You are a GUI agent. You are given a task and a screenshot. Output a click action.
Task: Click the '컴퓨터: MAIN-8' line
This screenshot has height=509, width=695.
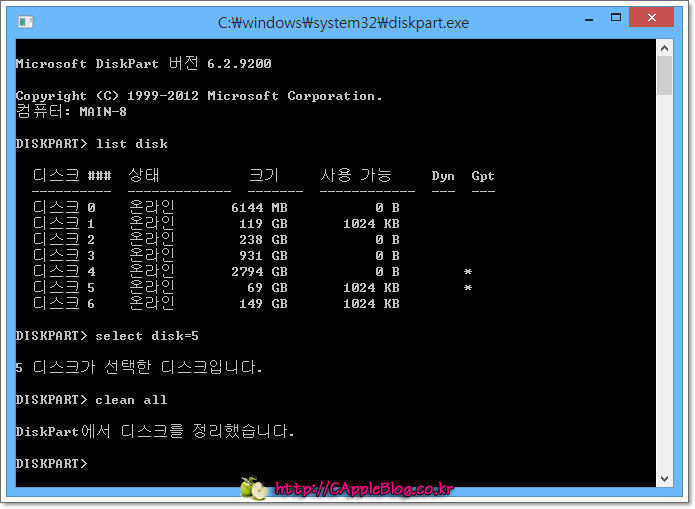(x=71, y=111)
